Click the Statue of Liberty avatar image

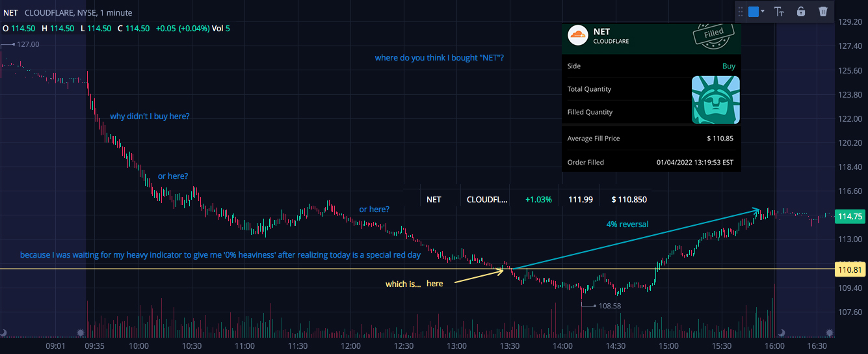[x=715, y=100]
